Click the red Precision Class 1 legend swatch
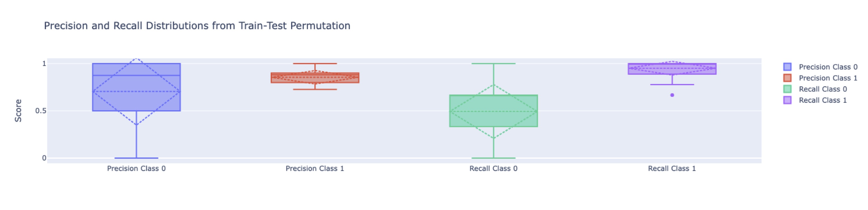The height and width of the screenshot is (210, 868). pyautogui.click(x=787, y=78)
